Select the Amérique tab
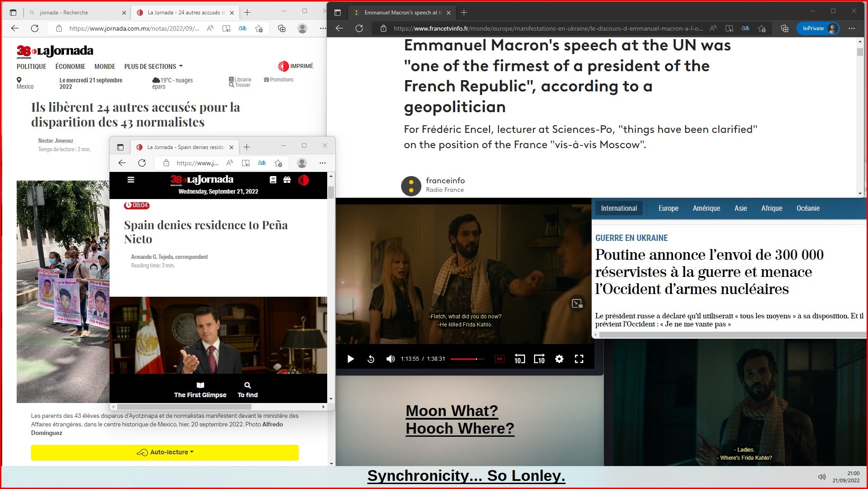 [x=706, y=208]
